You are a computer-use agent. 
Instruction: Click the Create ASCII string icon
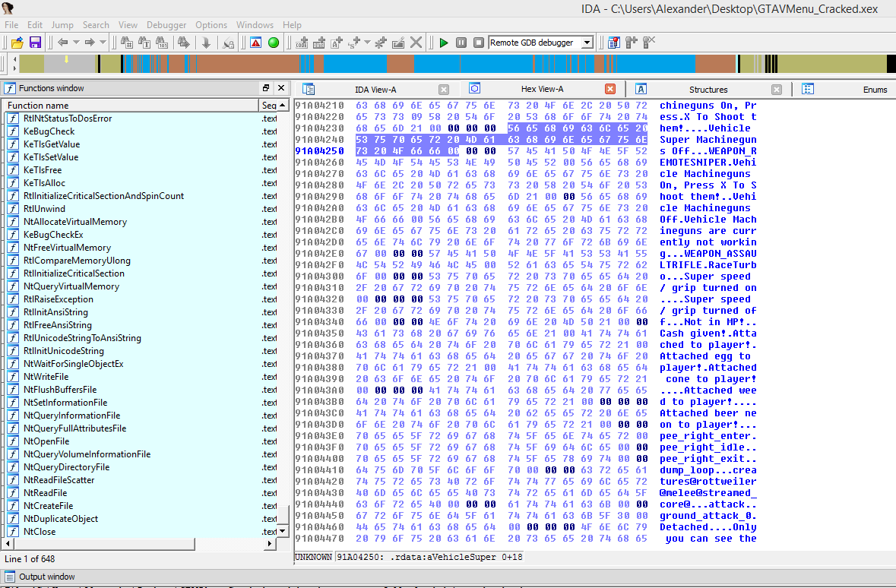click(337, 43)
